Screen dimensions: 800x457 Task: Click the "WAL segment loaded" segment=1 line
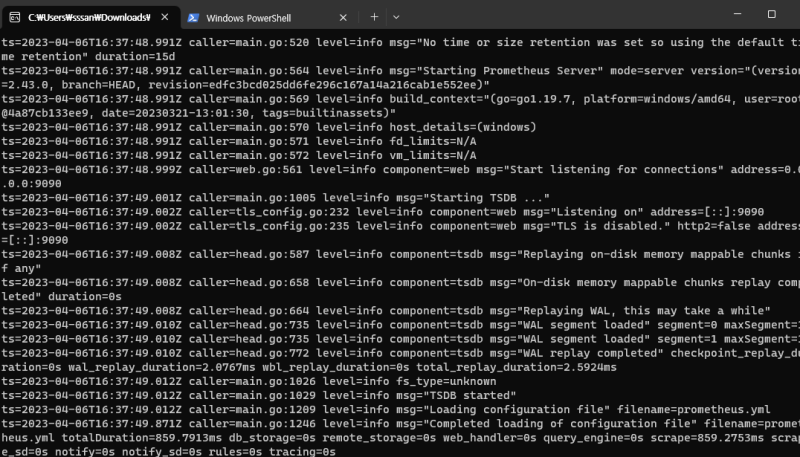pos(400,339)
